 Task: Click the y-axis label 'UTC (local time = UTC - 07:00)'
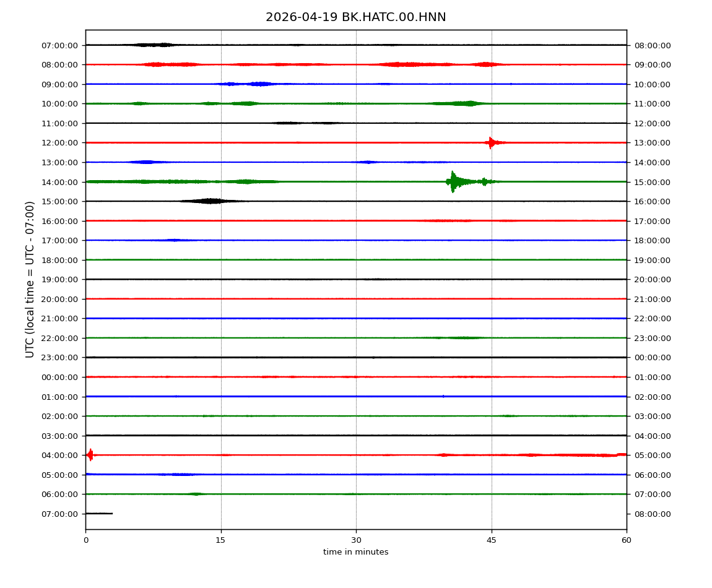click(x=30, y=279)
